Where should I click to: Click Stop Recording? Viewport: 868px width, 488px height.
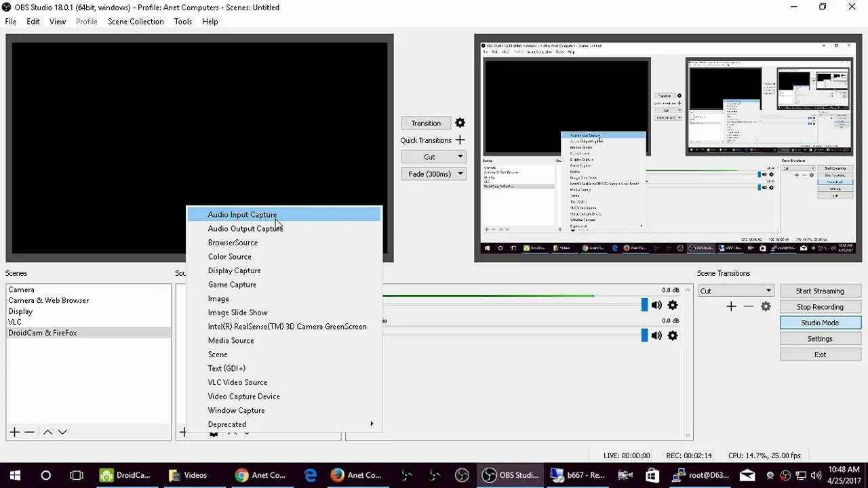pyautogui.click(x=820, y=307)
